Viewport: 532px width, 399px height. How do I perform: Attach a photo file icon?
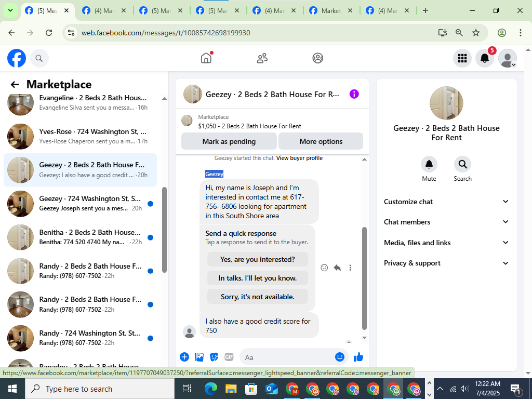(x=199, y=357)
